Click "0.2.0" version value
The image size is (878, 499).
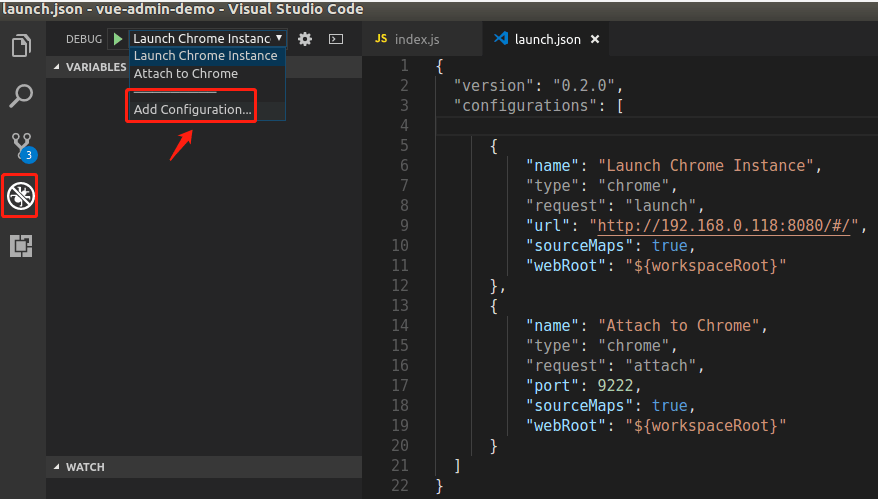[584, 86]
